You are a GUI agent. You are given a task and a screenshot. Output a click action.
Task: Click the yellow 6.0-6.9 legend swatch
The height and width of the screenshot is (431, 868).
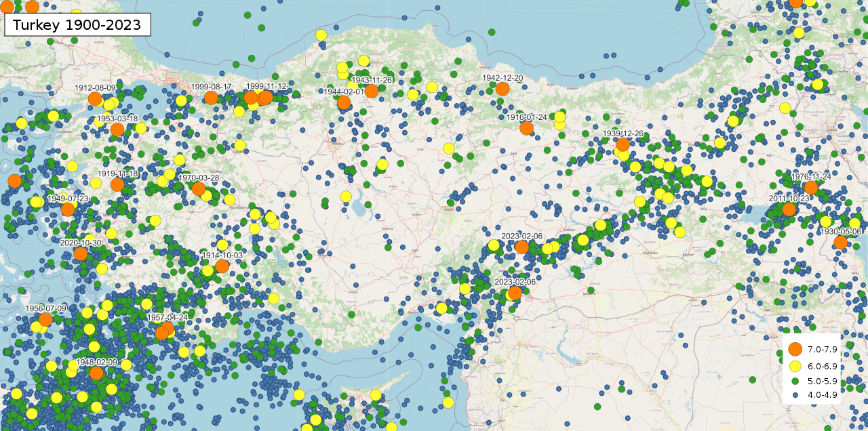[x=795, y=366]
